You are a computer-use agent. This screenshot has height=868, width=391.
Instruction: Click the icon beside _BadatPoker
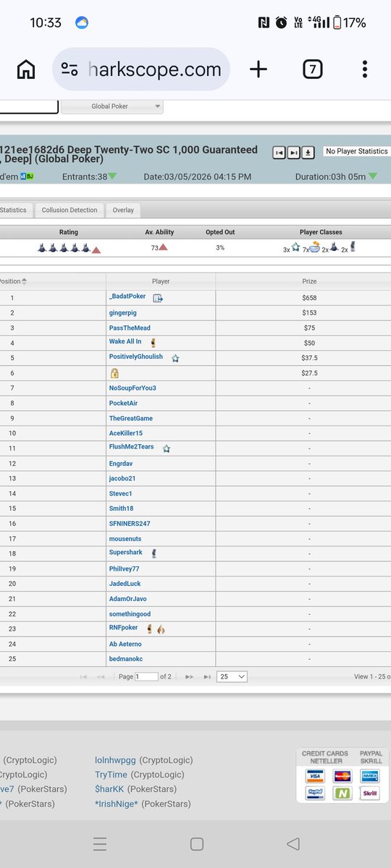[x=158, y=297]
